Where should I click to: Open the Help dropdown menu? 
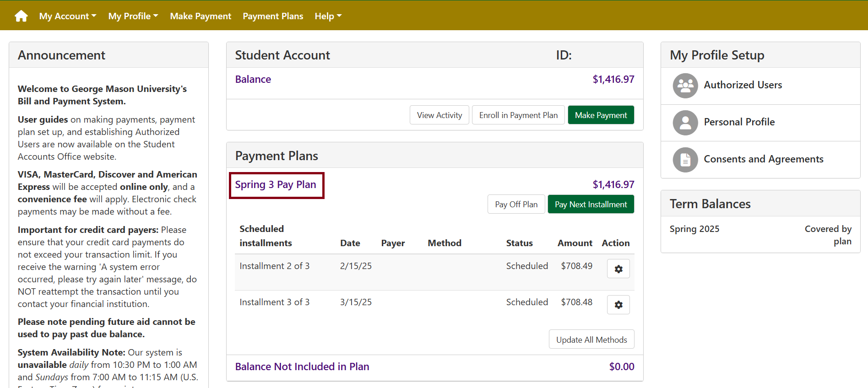(328, 16)
